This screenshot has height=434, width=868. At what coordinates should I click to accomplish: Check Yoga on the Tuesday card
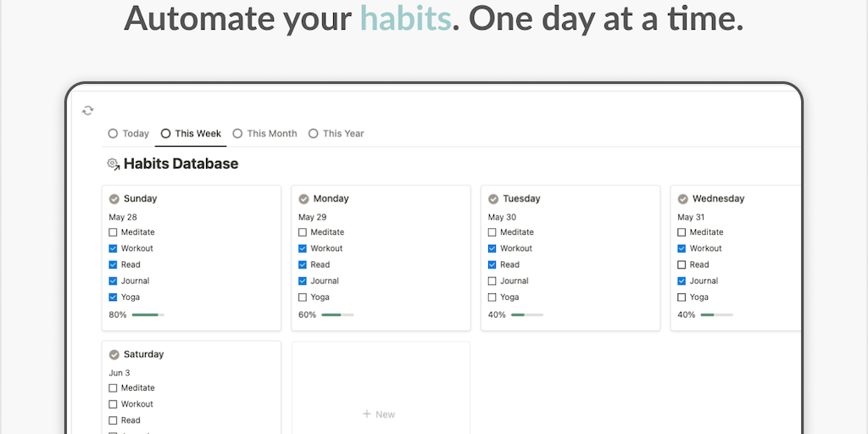493,298
